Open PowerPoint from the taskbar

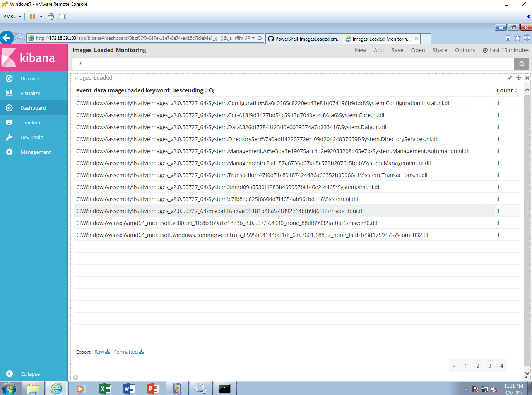point(153,388)
